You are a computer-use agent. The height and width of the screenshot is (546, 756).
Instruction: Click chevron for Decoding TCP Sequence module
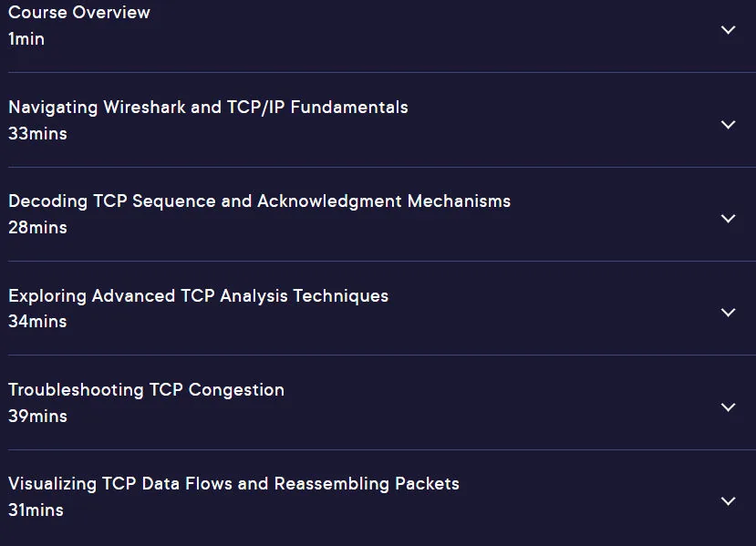pos(728,219)
